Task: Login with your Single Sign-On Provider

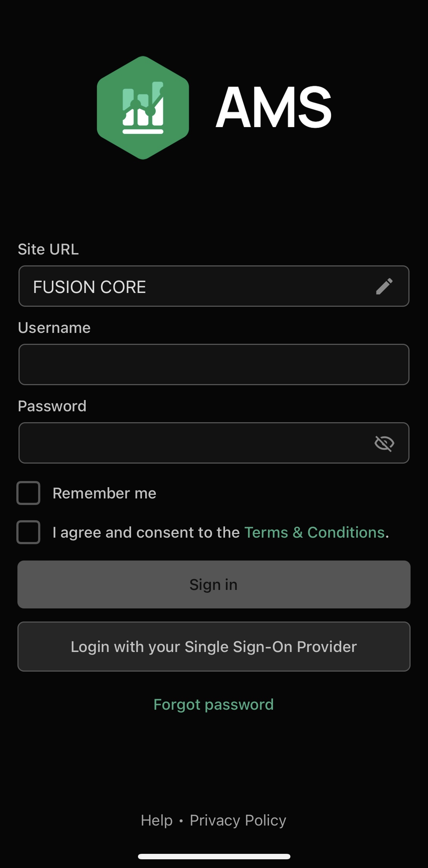Action: click(x=214, y=647)
